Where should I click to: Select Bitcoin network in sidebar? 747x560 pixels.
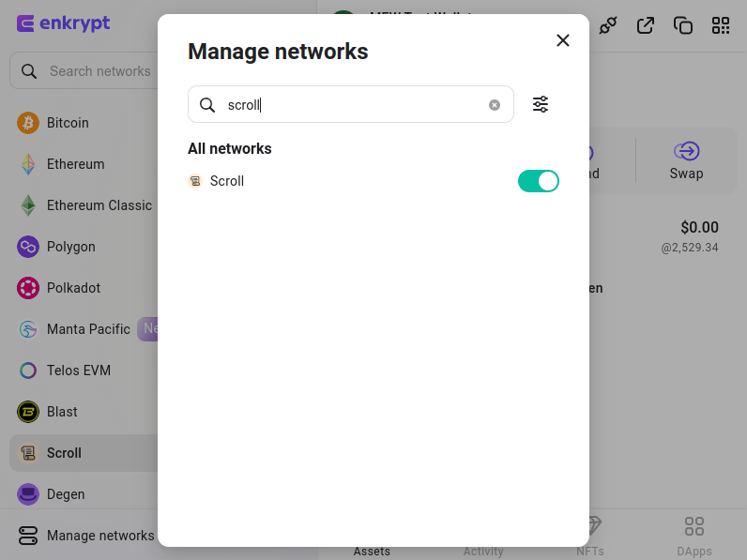click(x=84, y=122)
